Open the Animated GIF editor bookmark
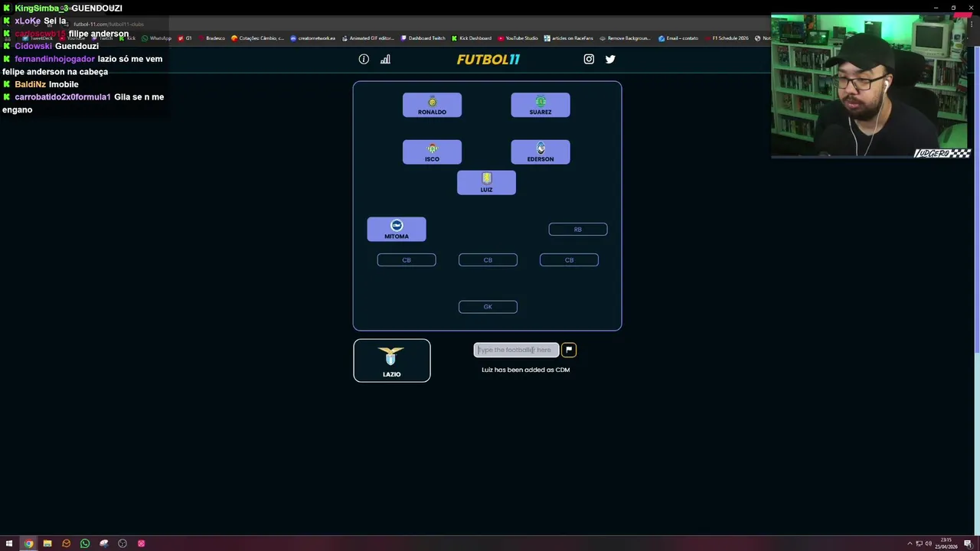 [x=367, y=38]
